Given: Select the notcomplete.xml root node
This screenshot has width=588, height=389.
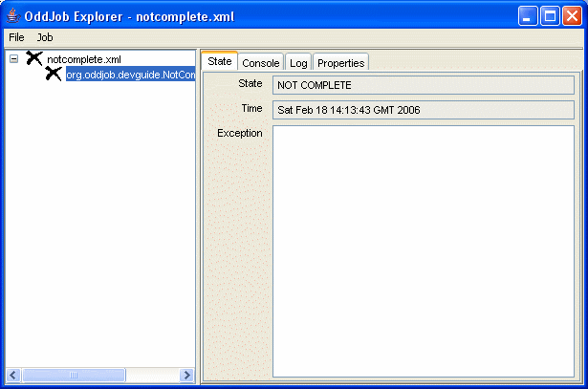Looking at the screenshot, I should [x=83, y=59].
